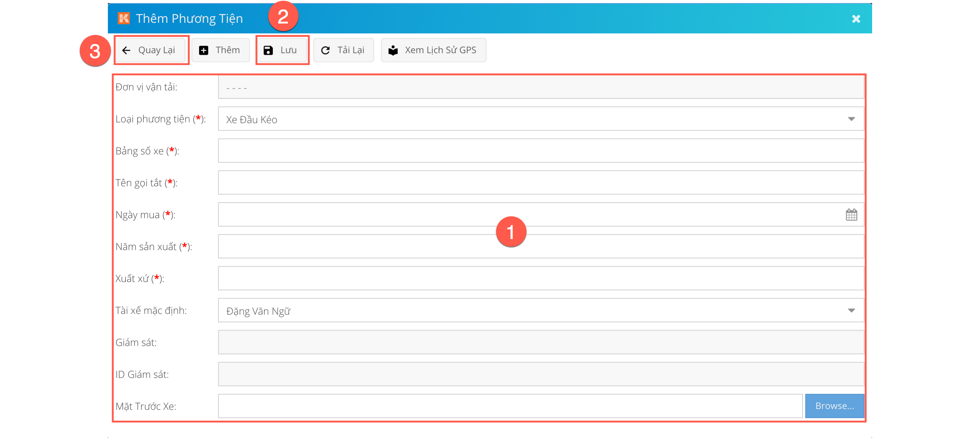This screenshot has width=980, height=447.
Task: Open the calendar picker for Ngày mua
Action: pos(851,215)
